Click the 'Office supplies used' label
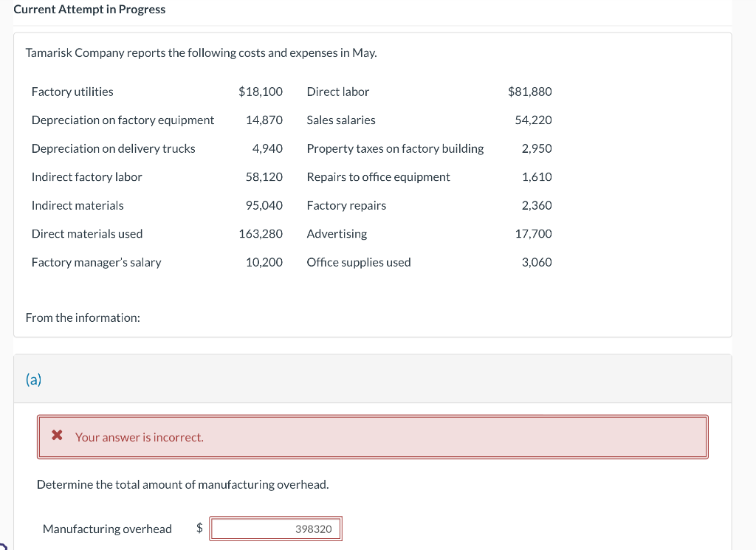The height and width of the screenshot is (550, 756). click(x=359, y=262)
